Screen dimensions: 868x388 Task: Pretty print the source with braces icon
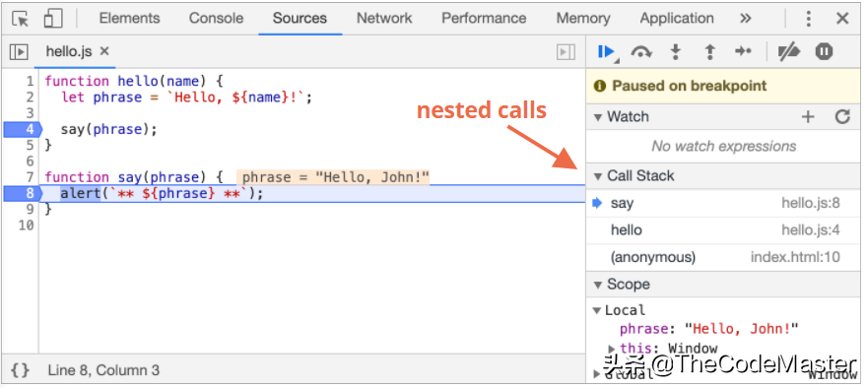coord(20,370)
